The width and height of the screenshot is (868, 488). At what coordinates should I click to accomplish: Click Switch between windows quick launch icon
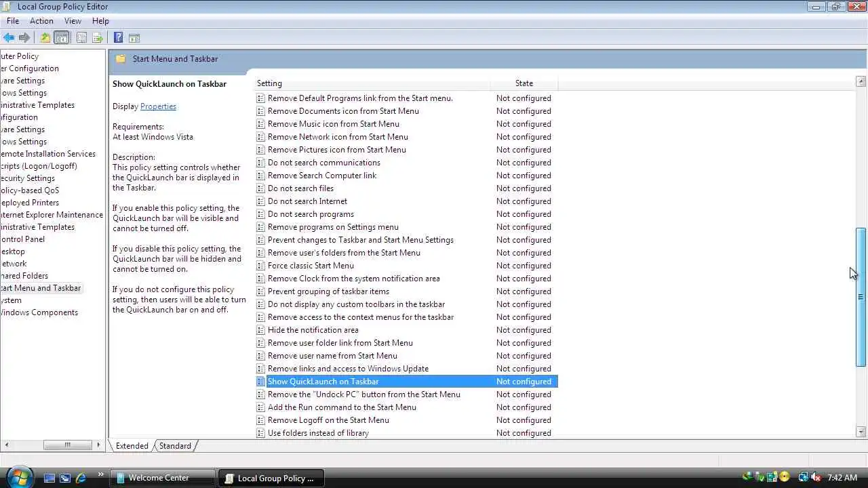(x=65, y=478)
